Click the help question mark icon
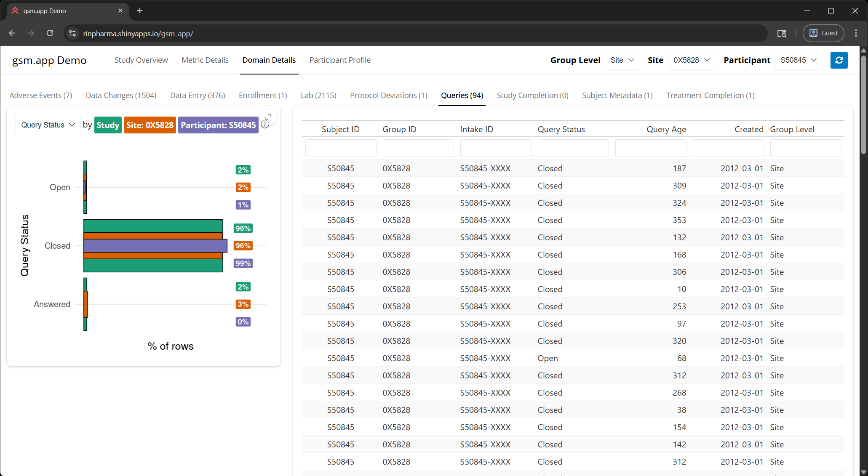The height and width of the screenshot is (476, 868). 265,124
